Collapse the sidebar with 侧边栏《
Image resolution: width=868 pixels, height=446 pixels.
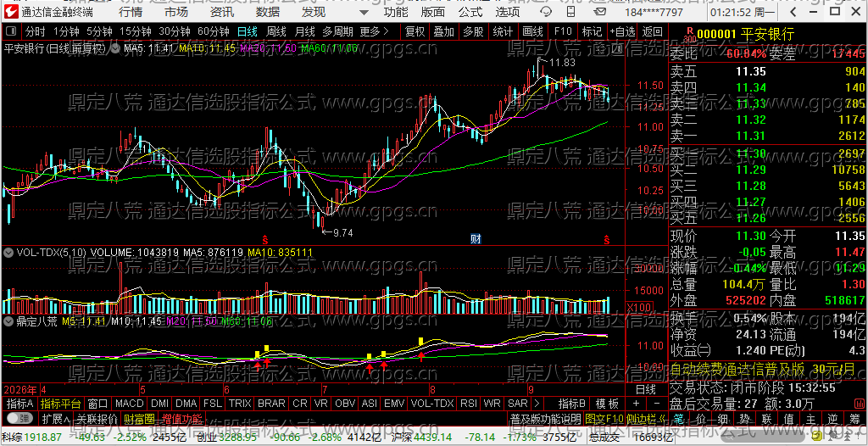[x=647, y=418]
